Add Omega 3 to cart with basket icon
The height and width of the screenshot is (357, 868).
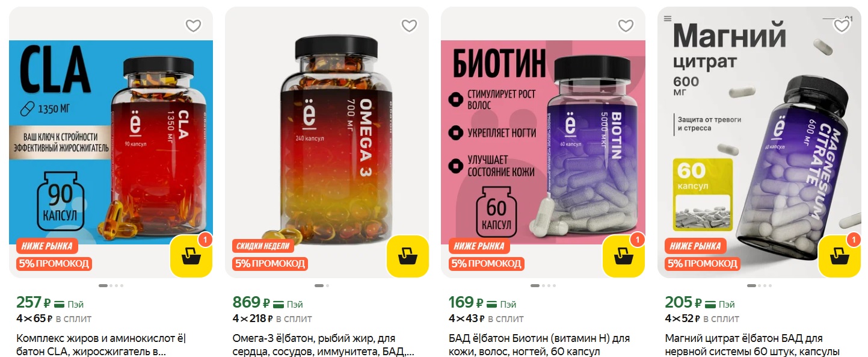pyautogui.click(x=407, y=256)
